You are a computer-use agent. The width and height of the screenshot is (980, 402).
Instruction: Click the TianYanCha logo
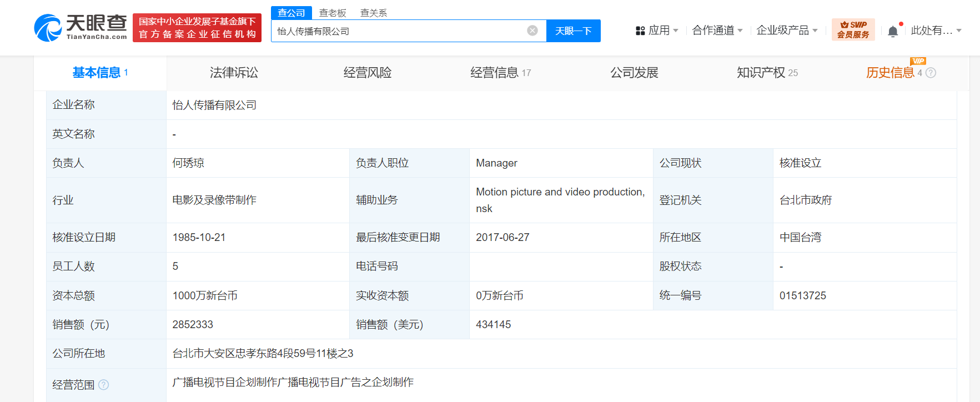(81, 27)
